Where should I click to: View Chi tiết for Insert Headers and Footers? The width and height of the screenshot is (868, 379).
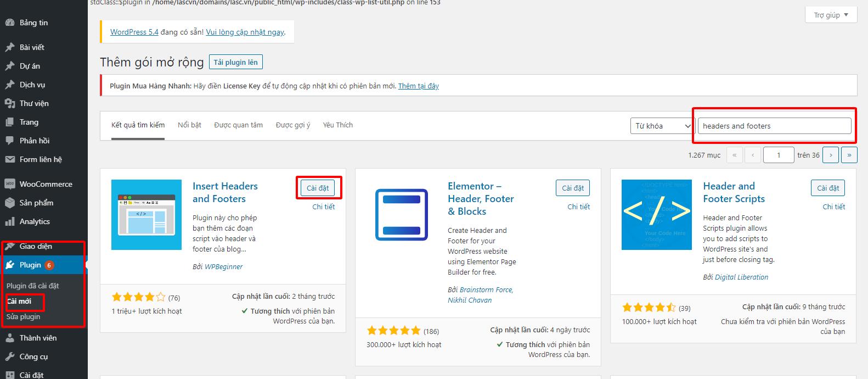click(323, 207)
